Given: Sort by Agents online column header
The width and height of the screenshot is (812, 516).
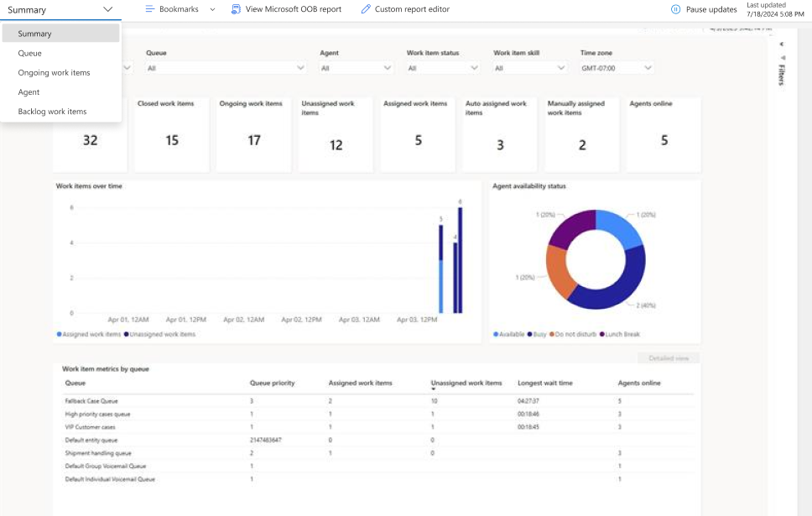Looking at the screenshot, I should (x=639, y=383).
